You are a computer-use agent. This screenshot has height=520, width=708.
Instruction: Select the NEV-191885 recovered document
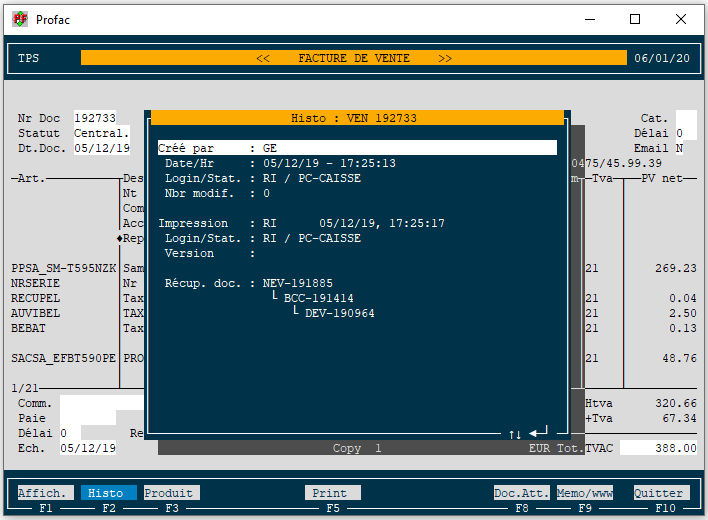(298, 284)
